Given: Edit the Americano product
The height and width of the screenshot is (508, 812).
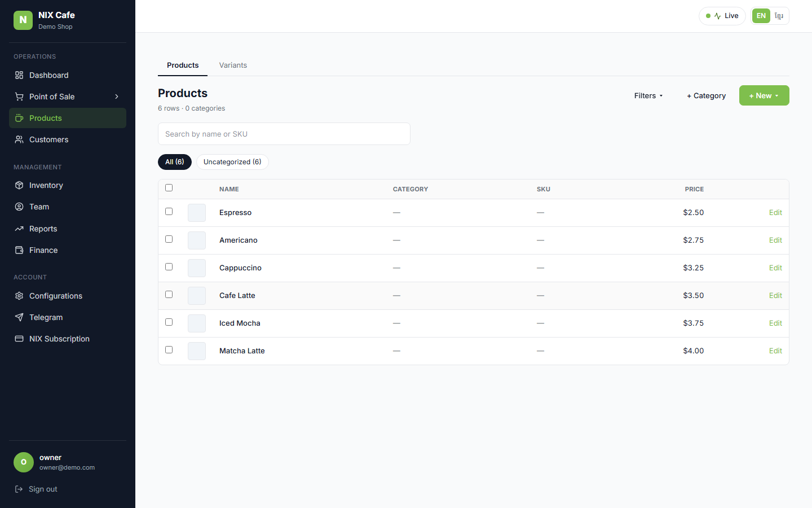Looking at the screenshot, I should point(775,240).
